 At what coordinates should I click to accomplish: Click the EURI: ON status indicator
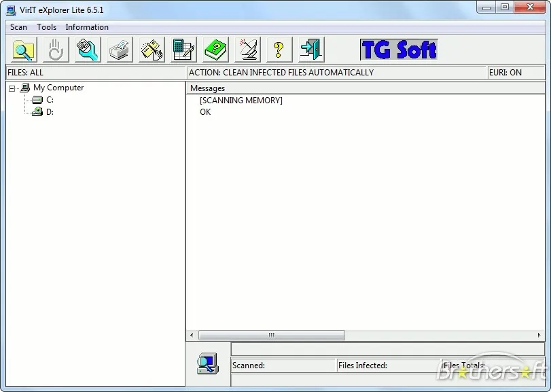[x=516, y=72]
